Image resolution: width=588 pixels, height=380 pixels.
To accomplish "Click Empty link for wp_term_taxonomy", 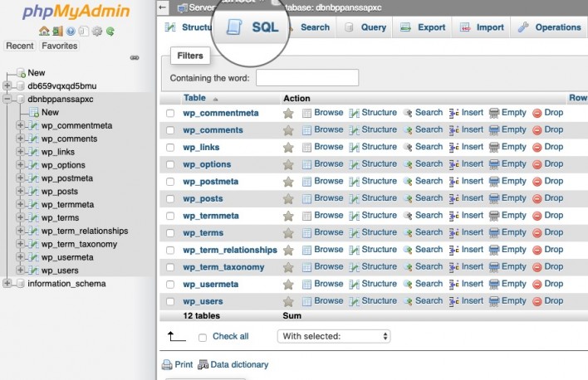I will [x=514, y=267].
